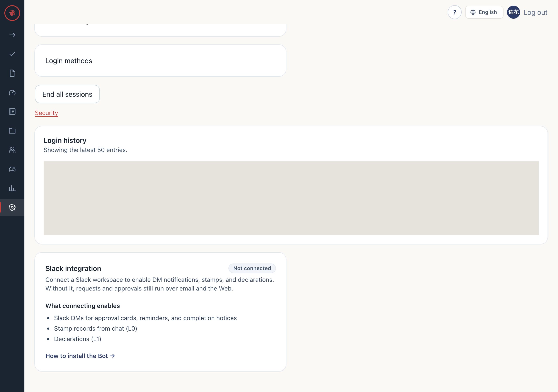
Task: Click the login history placeholder area
Action: tap(291, 198)
